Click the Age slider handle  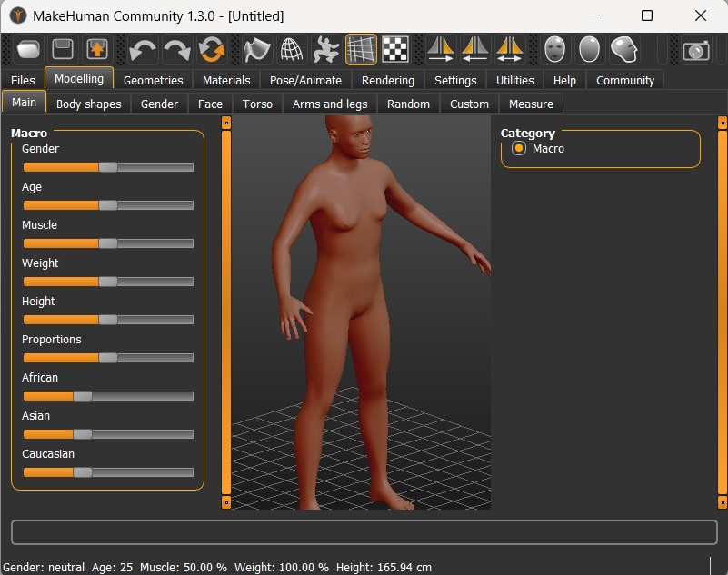point(107,205)
